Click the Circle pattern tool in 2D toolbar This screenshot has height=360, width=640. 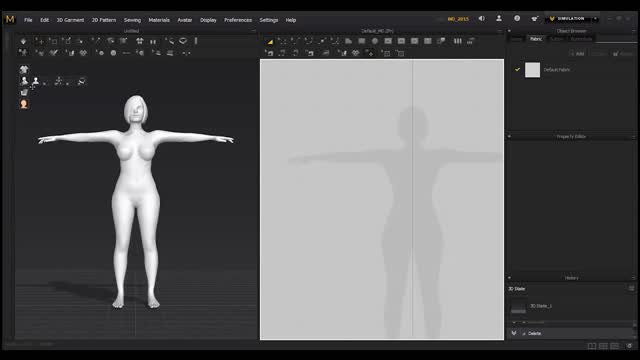coord(375,41)
